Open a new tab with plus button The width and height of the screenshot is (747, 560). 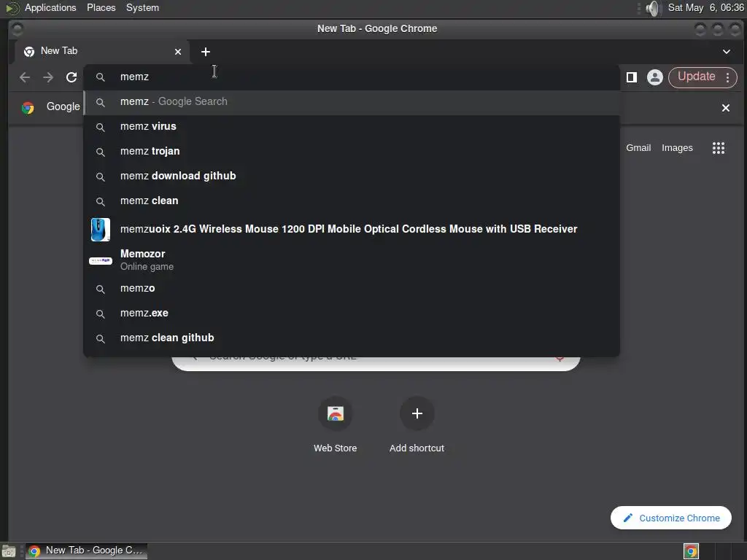tap(205, 52)
